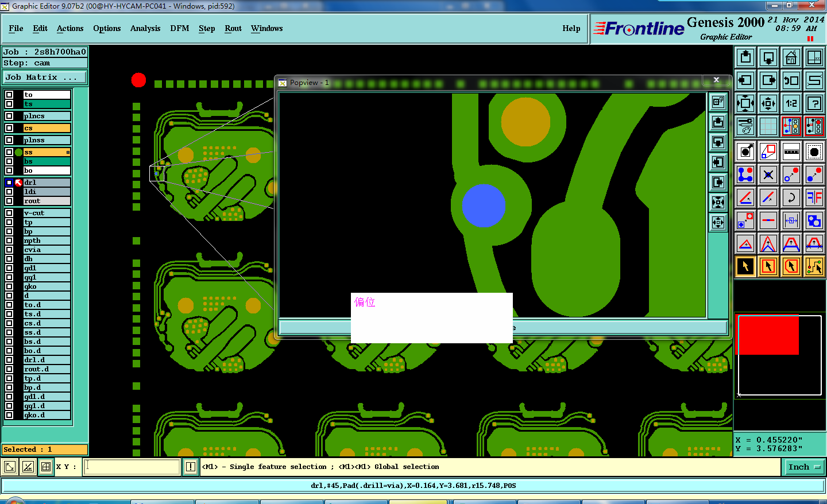Click the Popview pan down icon

(718, 142)
